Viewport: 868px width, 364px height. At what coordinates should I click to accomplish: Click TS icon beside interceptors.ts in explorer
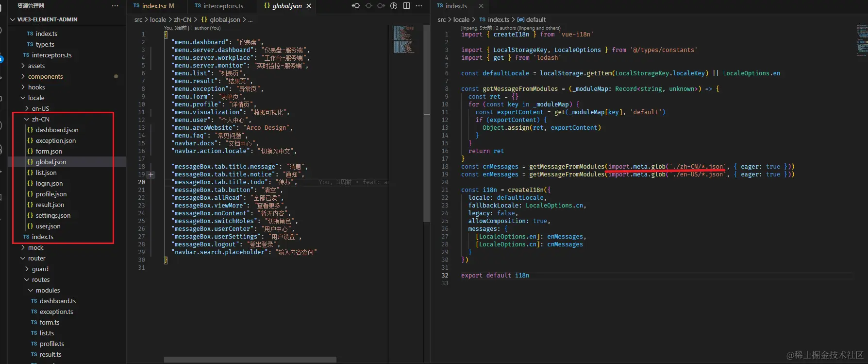click(x=26, y=55)
